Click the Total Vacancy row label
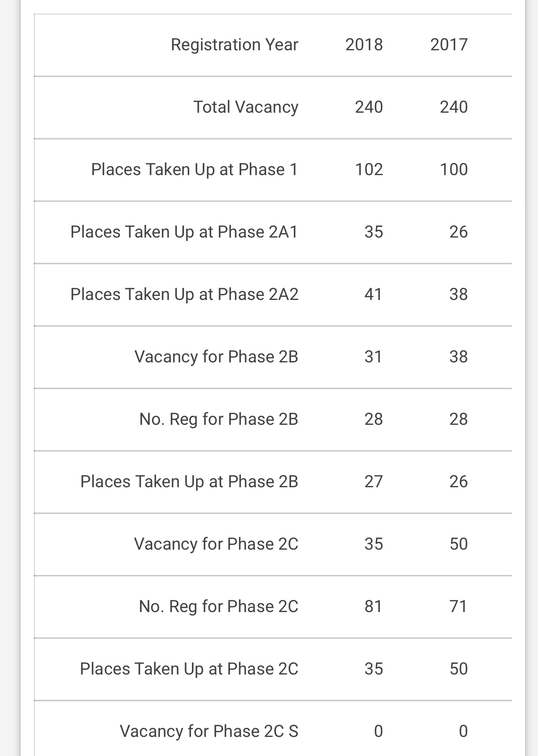The height and width of the screenshot is (756, 538). click(x=246, y=107)
